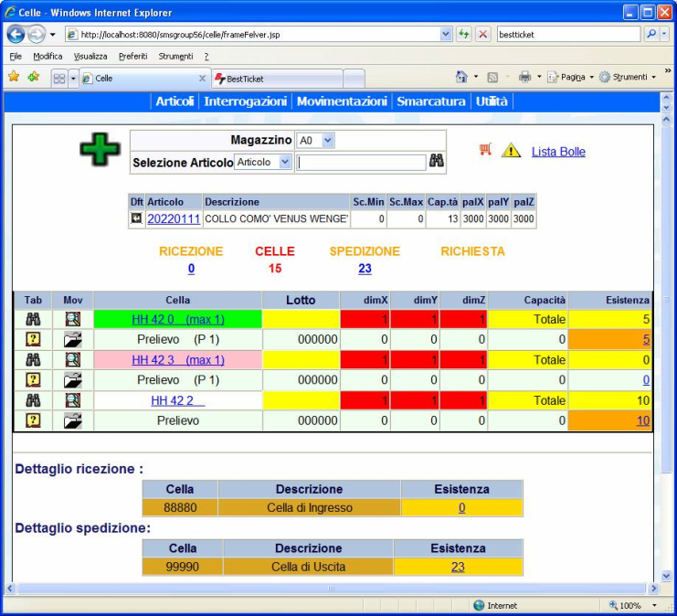Expand the Selezione Articolo type dropdown
This screenshot has width=677, height=616.
tap(284, 162)
